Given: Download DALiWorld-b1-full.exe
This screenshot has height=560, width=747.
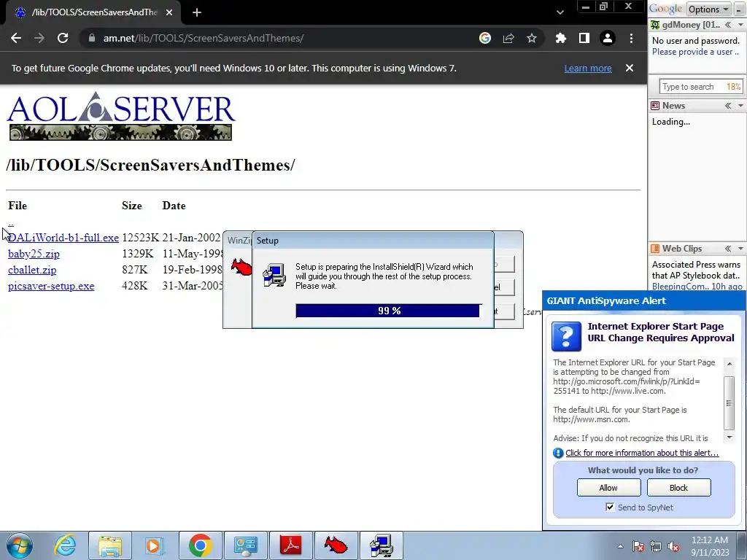Looking at the screenshot, I should pyautogui.click(x=63, y=238).
